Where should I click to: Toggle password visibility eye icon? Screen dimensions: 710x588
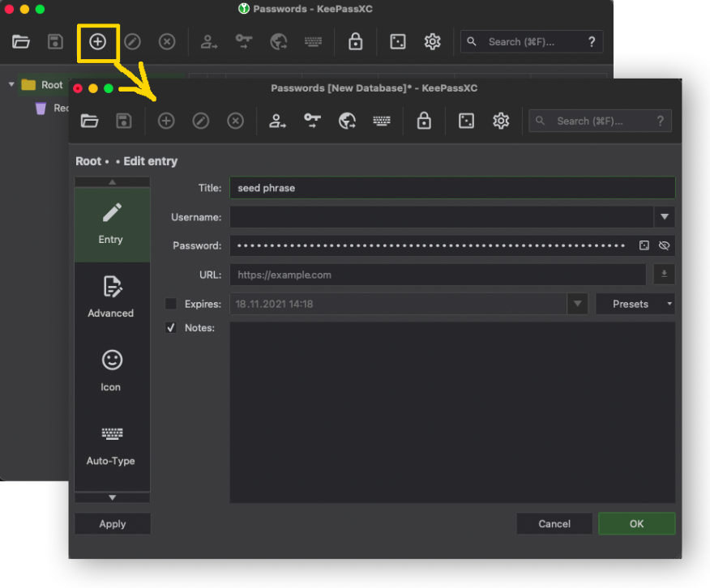tap(665, 245)
